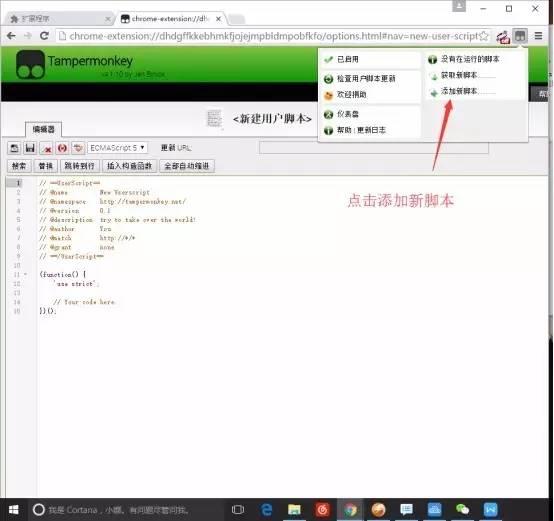This screenshot has height=521, width=554.
Task: Click line number 1 in editor gutter
Action: (18, 183)
